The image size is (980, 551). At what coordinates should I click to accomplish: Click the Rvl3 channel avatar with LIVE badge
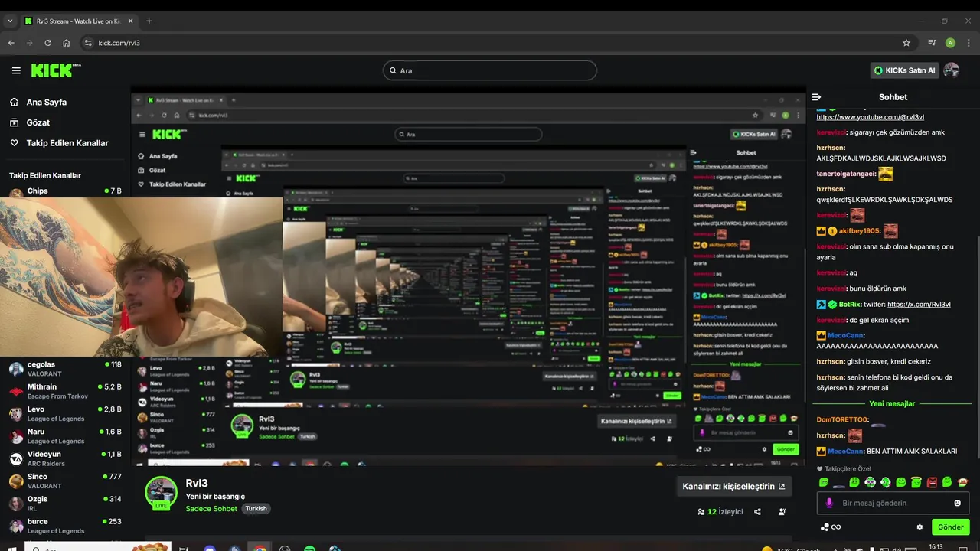[161, 492]
